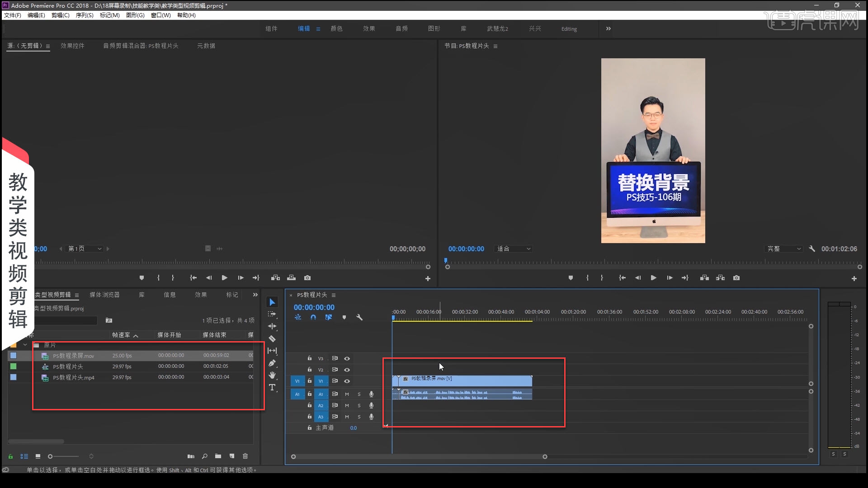Open the new bin folder icon in Project panel
This screenshot has height=488, width=868.
click(218, 456)
